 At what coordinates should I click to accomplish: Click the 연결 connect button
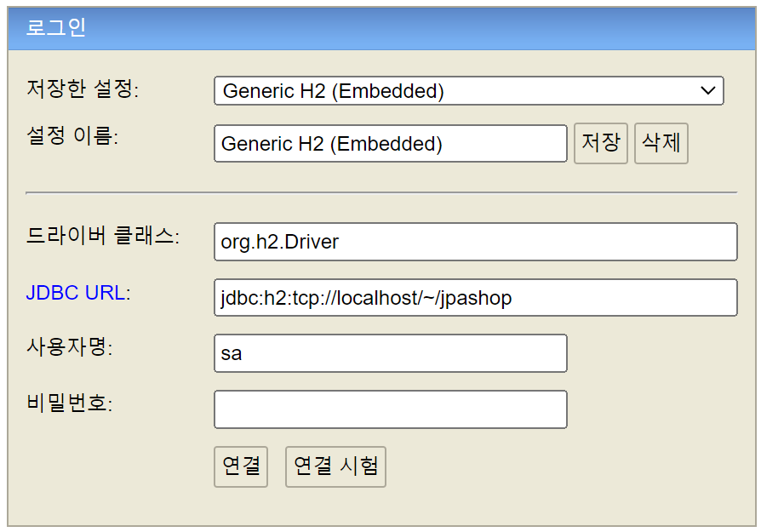[x=241, y=466]
